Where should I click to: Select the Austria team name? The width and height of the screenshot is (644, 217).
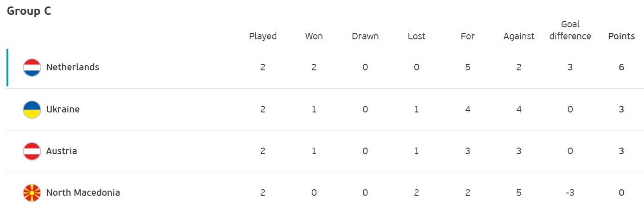(x=62, y=151)
